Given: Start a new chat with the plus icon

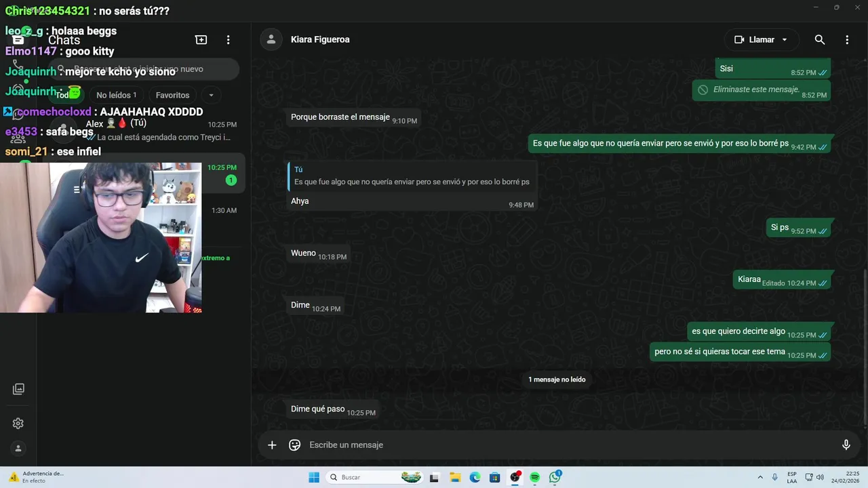Looking at the screenshot, I should (201, 40).
